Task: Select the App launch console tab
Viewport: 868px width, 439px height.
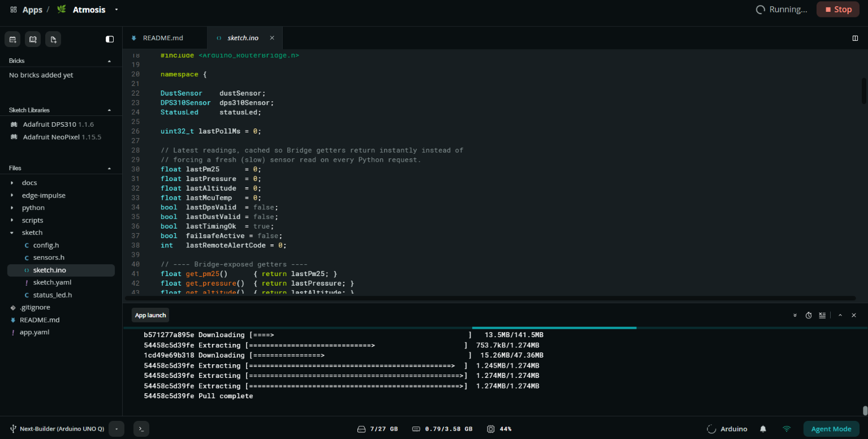Action: click(x=150, y=315)
